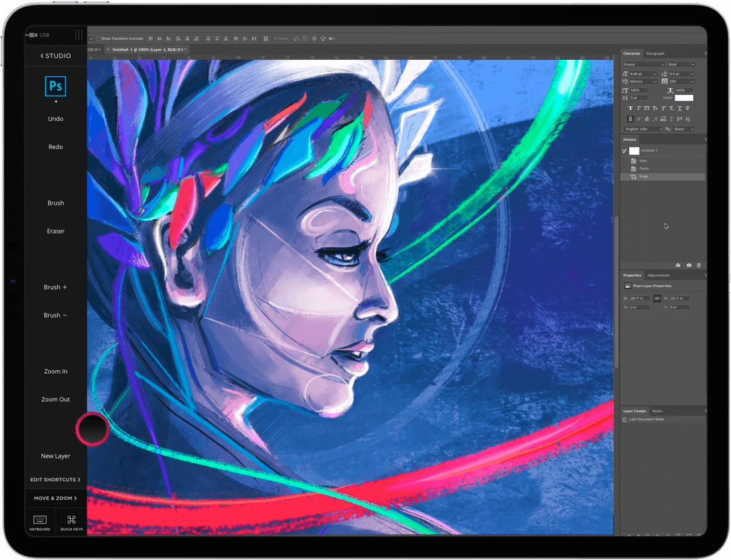Image resolution: width=731 pixels, height=560 pixels.
Task: Switch to the Paragraph tab
Action: [x=655, y=54]
